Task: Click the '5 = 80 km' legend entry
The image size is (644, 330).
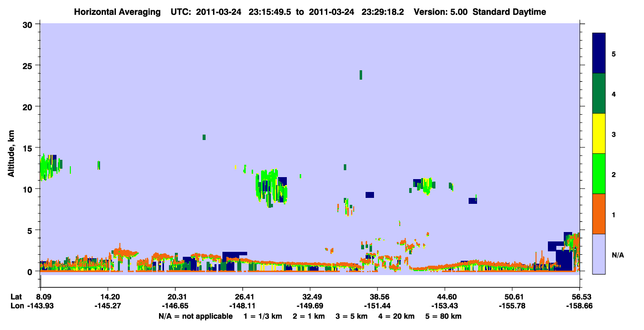Action: click(x=444, y=316)
